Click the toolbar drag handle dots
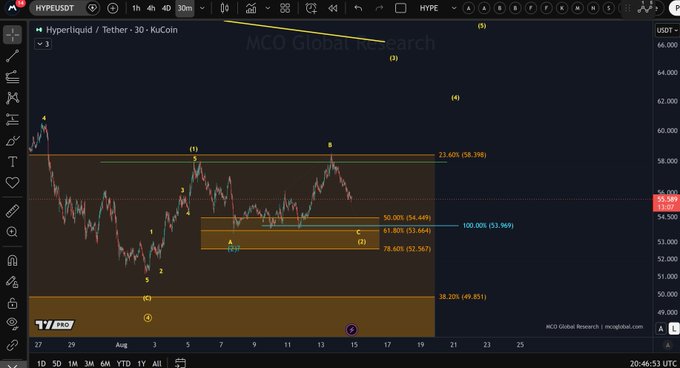This screenshot has width=680, height=368. click(627, 8)
